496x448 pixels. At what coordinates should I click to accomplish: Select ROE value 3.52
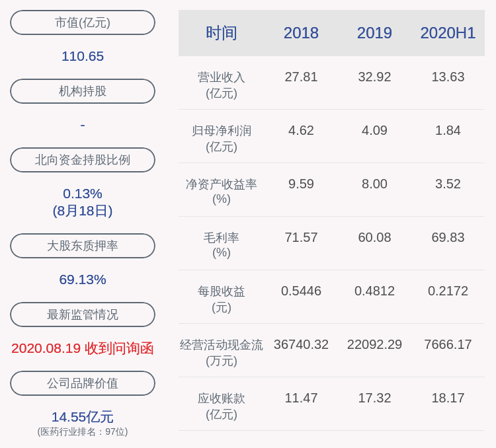[448, 184]
